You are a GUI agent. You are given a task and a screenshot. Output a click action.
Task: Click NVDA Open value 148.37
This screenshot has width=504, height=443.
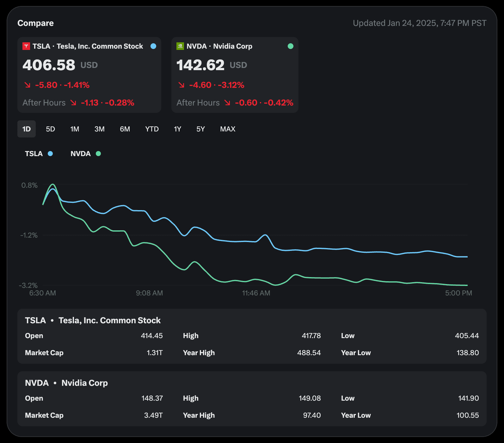pyautogui.click(x=152, y=398)
